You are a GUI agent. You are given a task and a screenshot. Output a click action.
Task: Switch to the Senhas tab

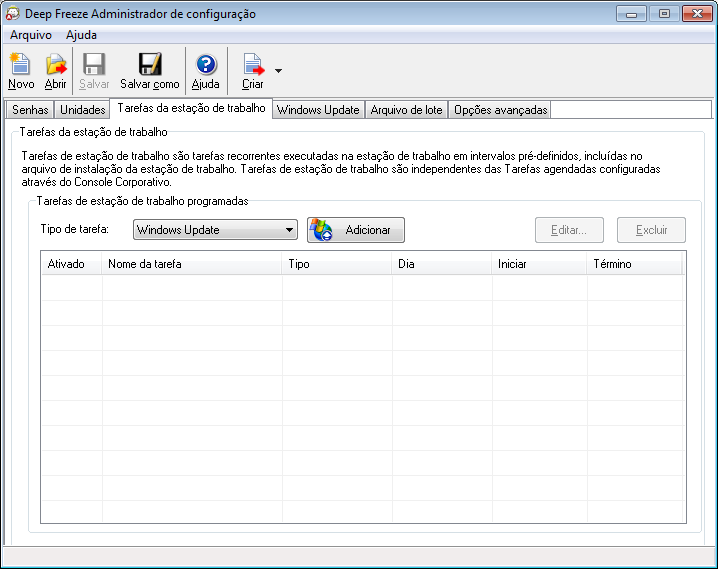(30, 110)
